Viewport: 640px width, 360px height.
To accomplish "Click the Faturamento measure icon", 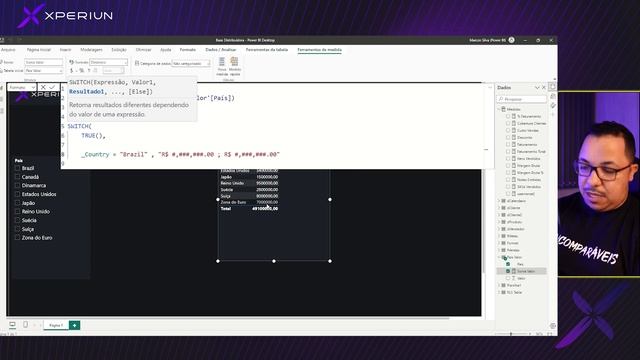I will 514,144.
